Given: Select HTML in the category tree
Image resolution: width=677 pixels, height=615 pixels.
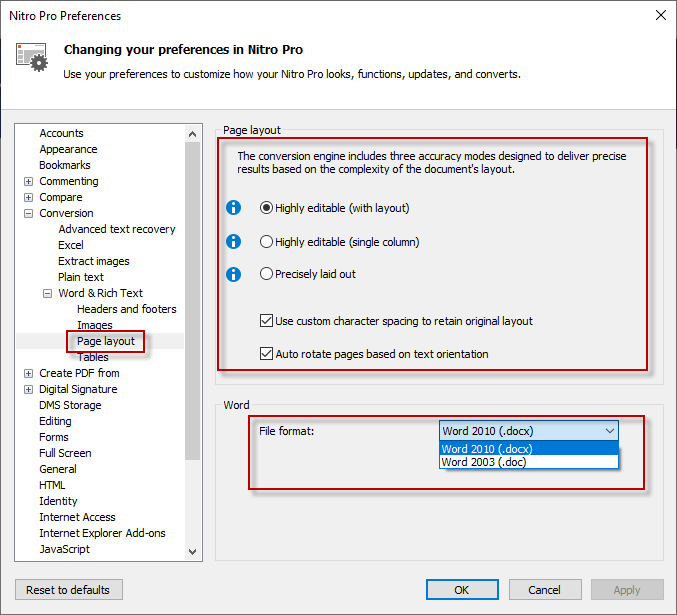Looking at the screenshot, I should [52, 485].
